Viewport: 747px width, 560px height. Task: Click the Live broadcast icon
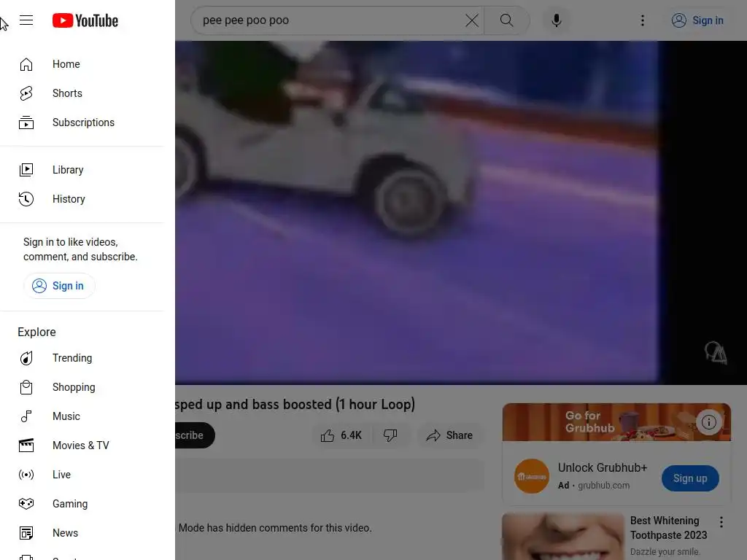(26, 475)
